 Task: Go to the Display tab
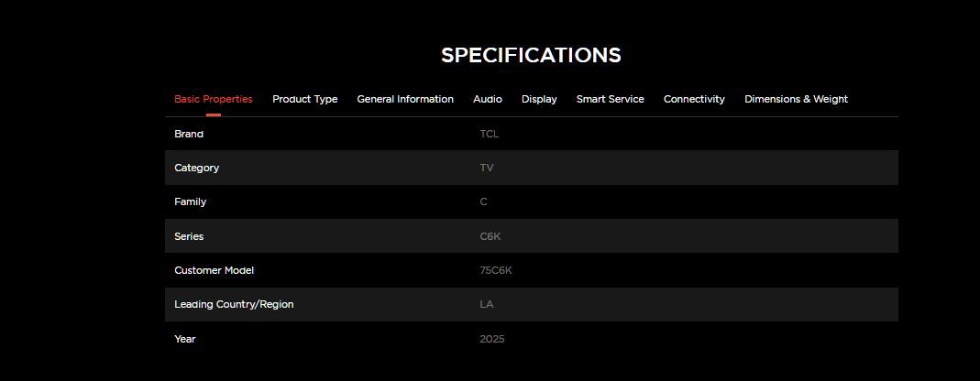[x=539, y=99]
